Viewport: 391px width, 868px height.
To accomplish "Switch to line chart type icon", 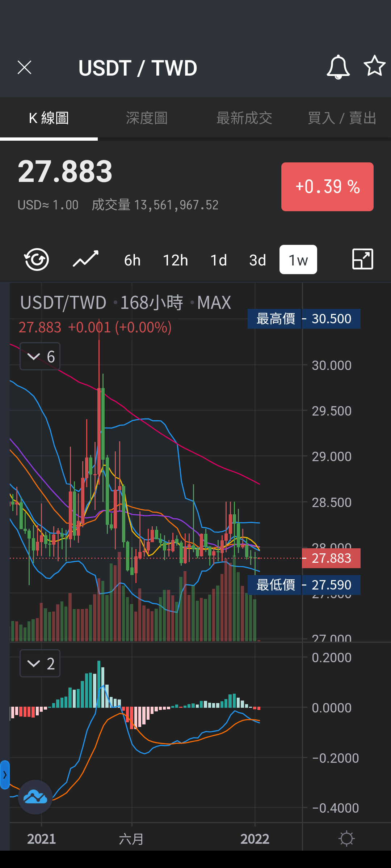I will coord(86,259).
